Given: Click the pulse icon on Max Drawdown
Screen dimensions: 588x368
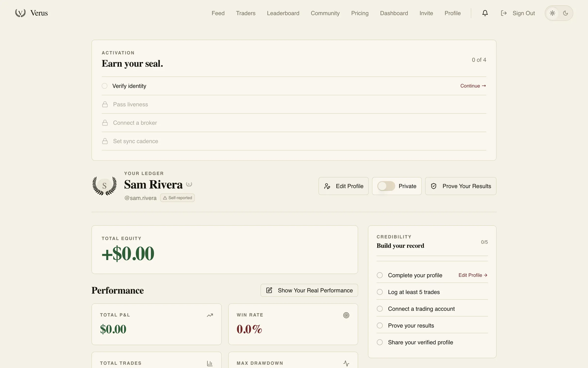Looking at the screenshot, I should (346, 363).
